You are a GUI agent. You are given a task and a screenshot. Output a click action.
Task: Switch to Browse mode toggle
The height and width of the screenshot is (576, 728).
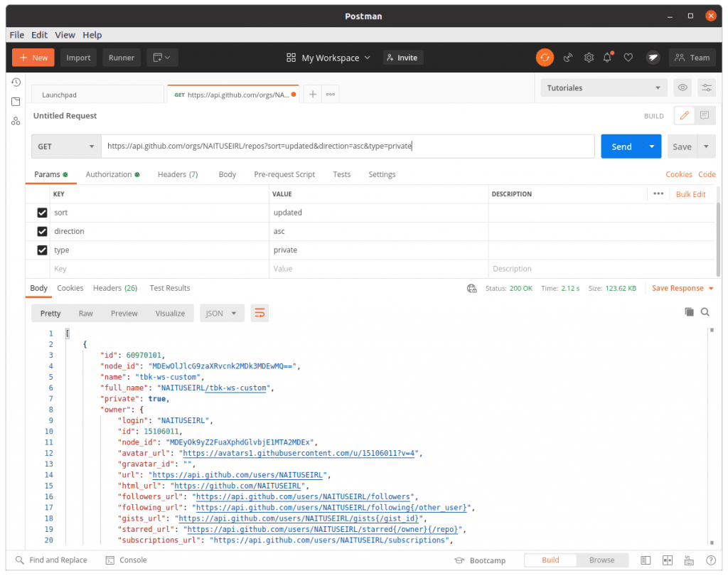[x=601, y=560]
